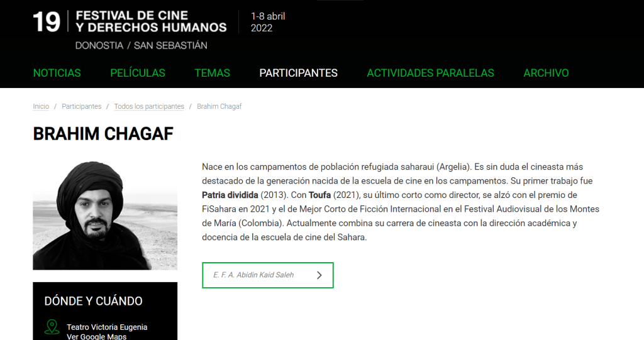Image resolution: width=644 pixels, height=340 pixels.
Task: Go back to Todos los participantes
Action: click(x=149, y=107)
